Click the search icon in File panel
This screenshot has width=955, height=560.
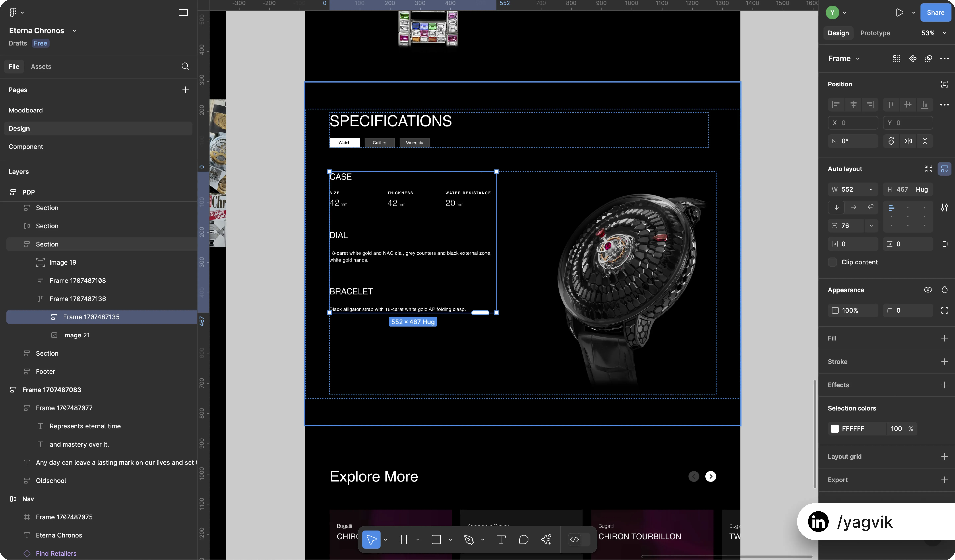tap(185, 66)
